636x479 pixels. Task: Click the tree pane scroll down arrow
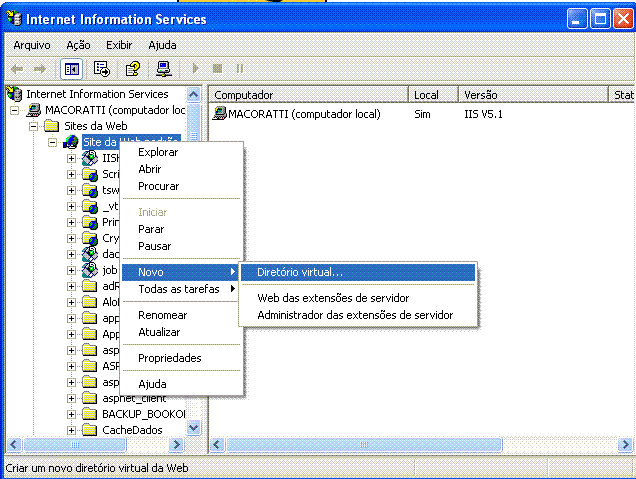coord(193,428)
